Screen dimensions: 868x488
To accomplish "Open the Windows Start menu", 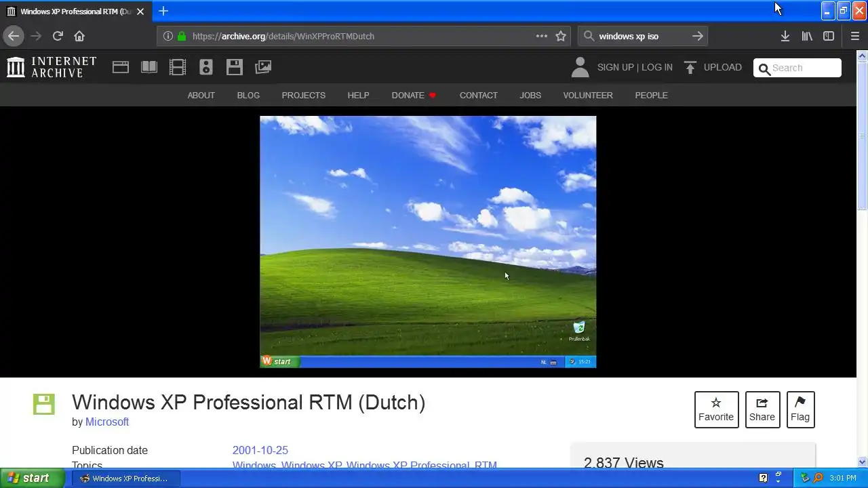I will [32, 478].
